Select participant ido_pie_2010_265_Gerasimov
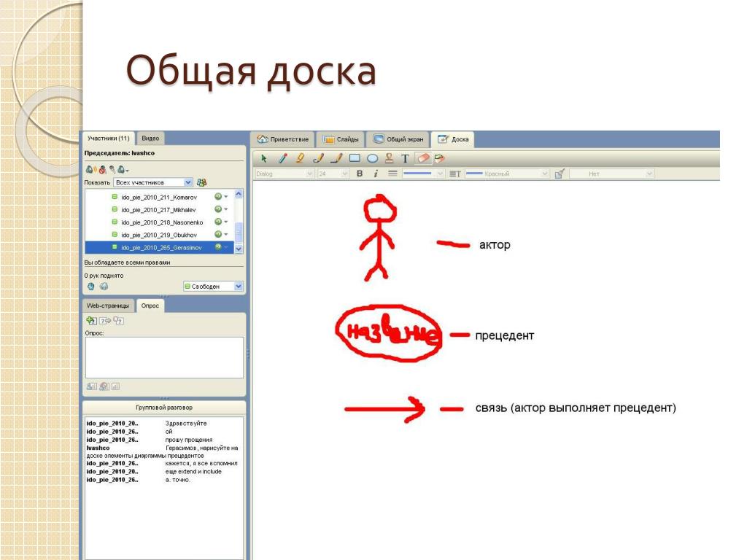747x560 pixels. pyautogui.click(x=159, y=248)
